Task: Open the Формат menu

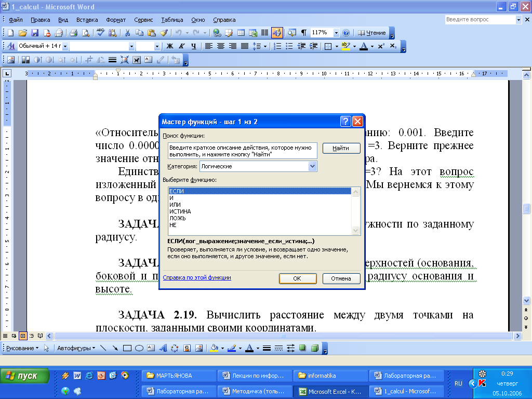Action: tap(116, 20)
